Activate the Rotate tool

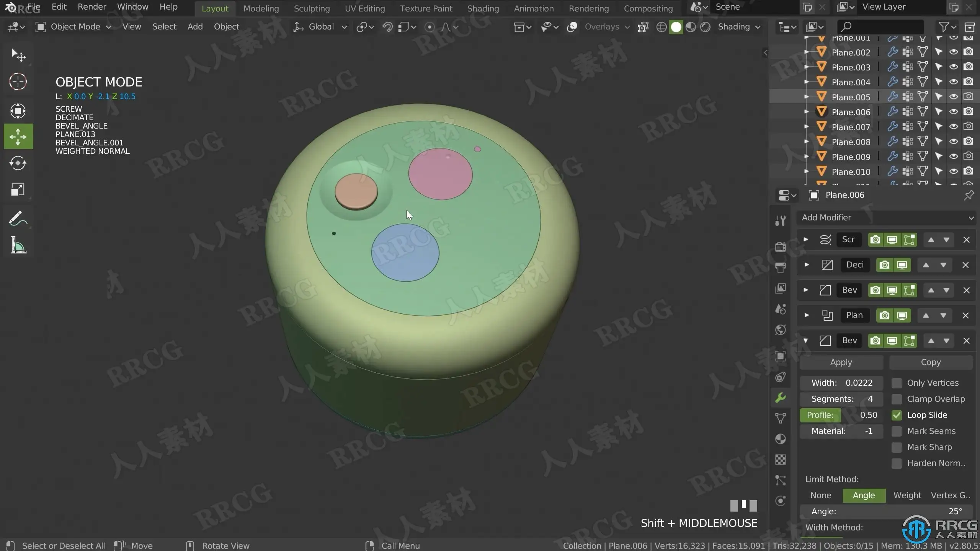coord(18,163)
